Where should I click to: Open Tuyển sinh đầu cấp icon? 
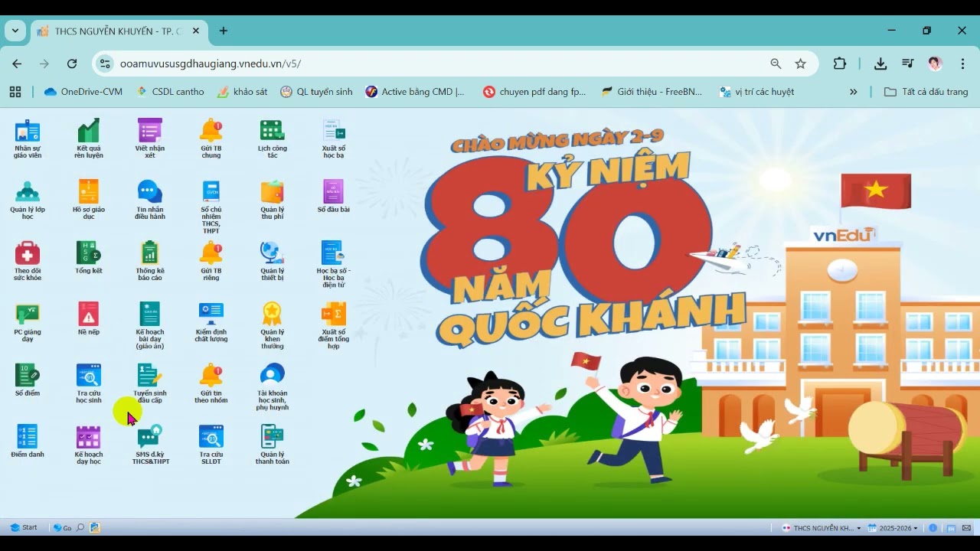point(150,383)
